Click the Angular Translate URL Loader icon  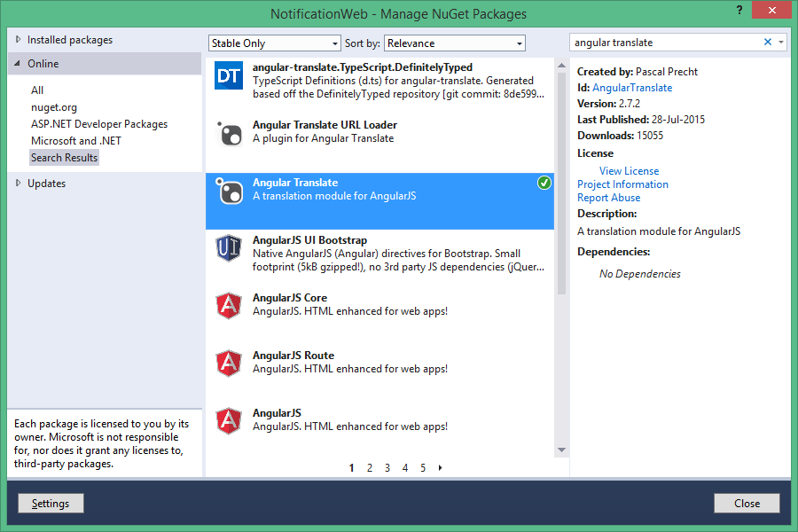pyautogui.click(x=230, y=135)
